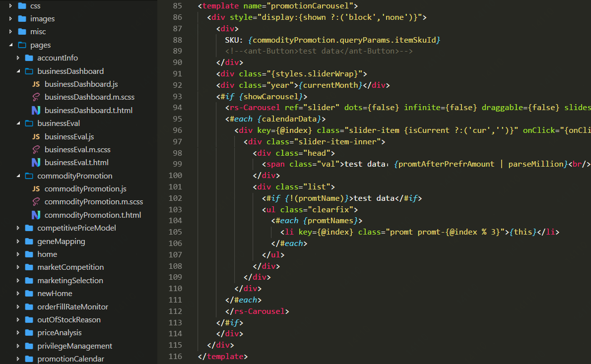Viewport: 591px width, 364px height.
Task: Select the outOfStockReason folder label
Action: tap(69, 319)
